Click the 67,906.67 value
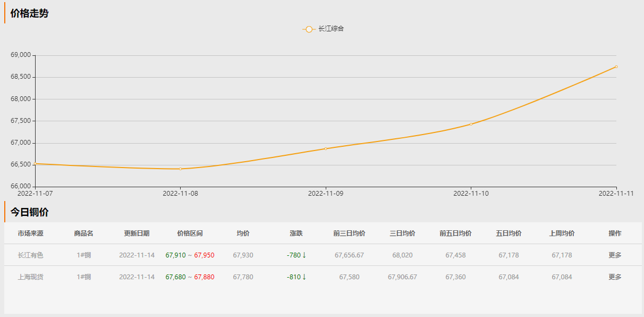Screen dimensions: 644x317 402,277
